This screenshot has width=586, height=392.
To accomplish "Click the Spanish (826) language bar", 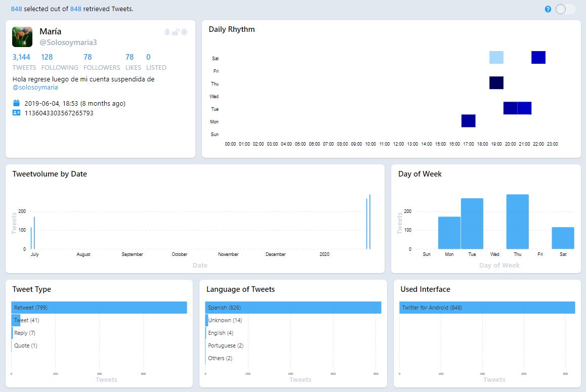I will pos(293,308).
